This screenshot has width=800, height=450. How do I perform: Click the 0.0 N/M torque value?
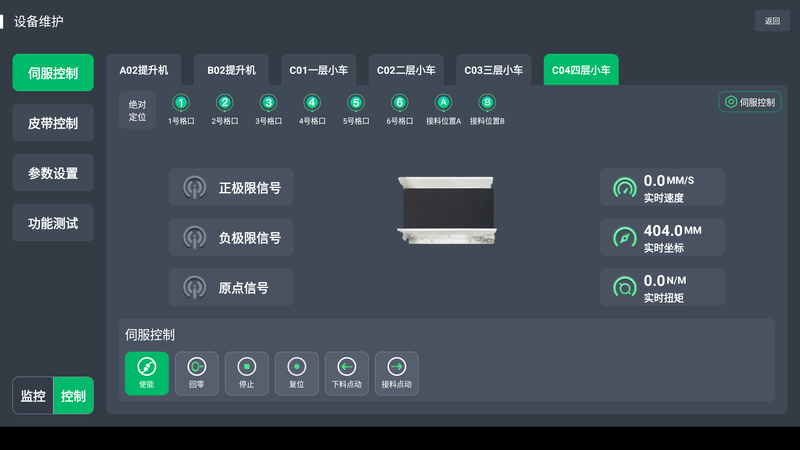(665, 281)
